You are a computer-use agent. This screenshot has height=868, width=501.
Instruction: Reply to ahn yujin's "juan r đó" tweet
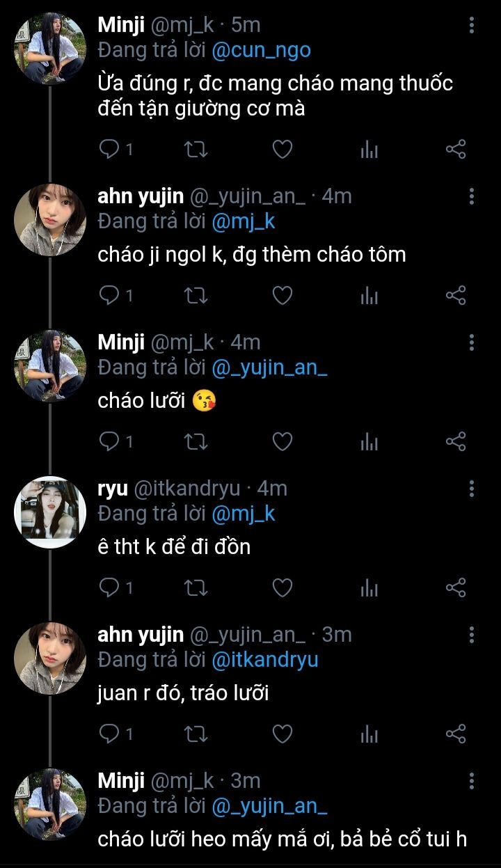tap(109, 734)
